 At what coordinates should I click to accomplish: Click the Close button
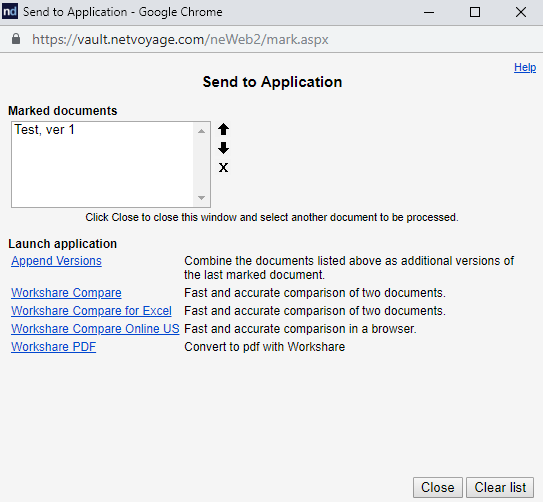pyautogui.click(x=437, y=487)
